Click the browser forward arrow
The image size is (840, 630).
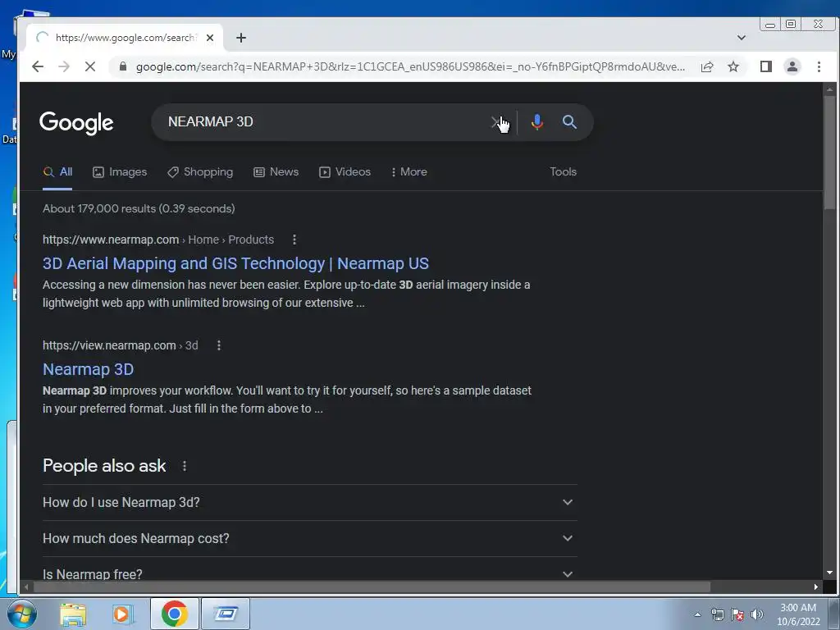click(64, 66)
